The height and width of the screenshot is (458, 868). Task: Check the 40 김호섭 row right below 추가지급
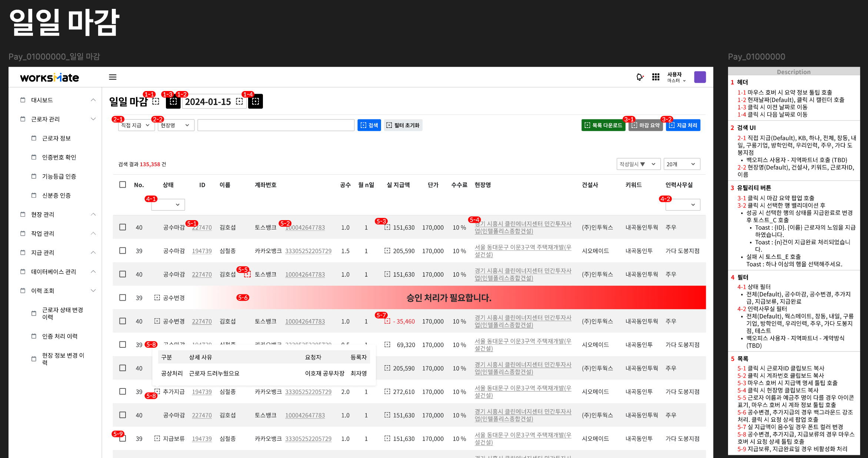(x=123, y=415)
